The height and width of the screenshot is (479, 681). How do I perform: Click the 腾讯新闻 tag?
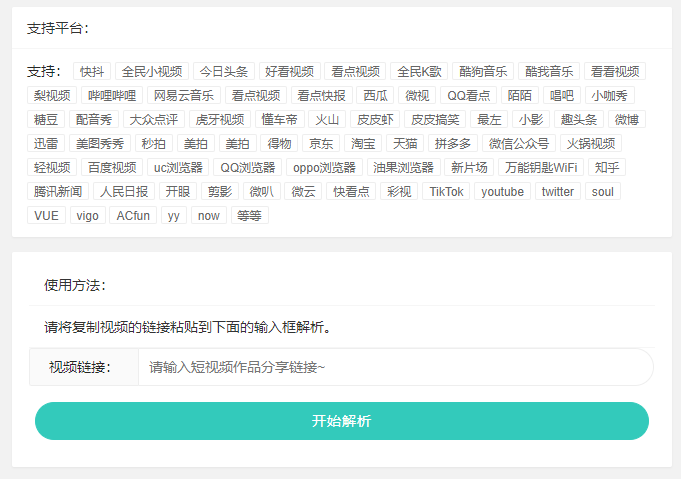(58, 192)
